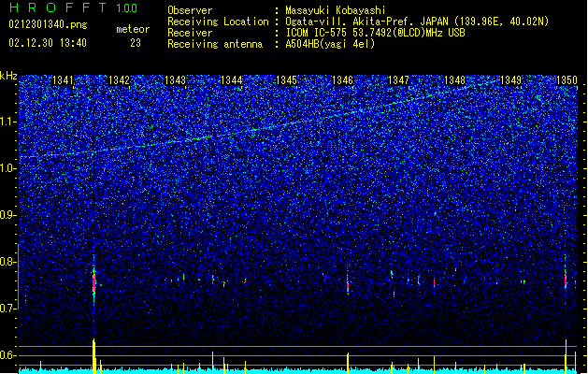Click the date stamp 02.12.30 13:40
The height and width of the screenshot is (374, 588).
pos(48,43)
